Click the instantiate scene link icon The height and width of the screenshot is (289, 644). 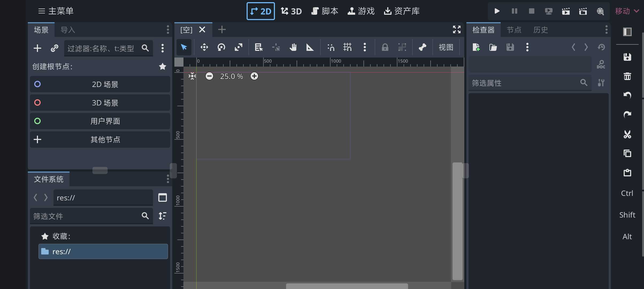54,48
